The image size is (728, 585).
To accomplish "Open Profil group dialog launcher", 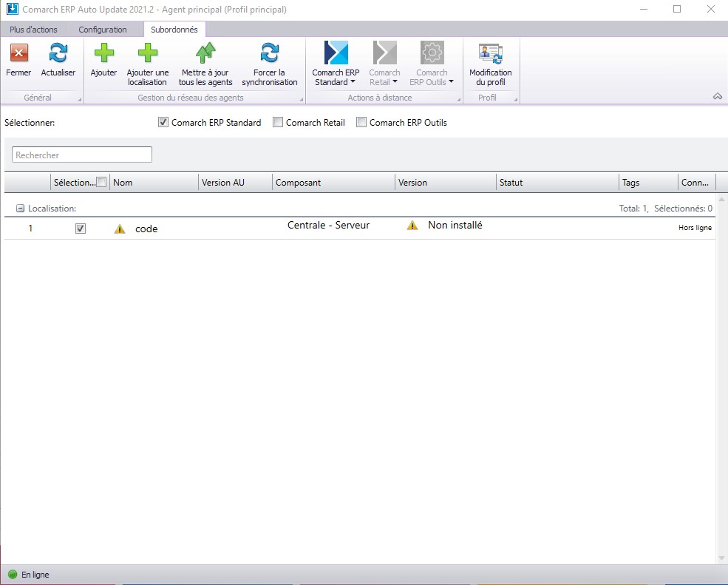I will [515, 99].
